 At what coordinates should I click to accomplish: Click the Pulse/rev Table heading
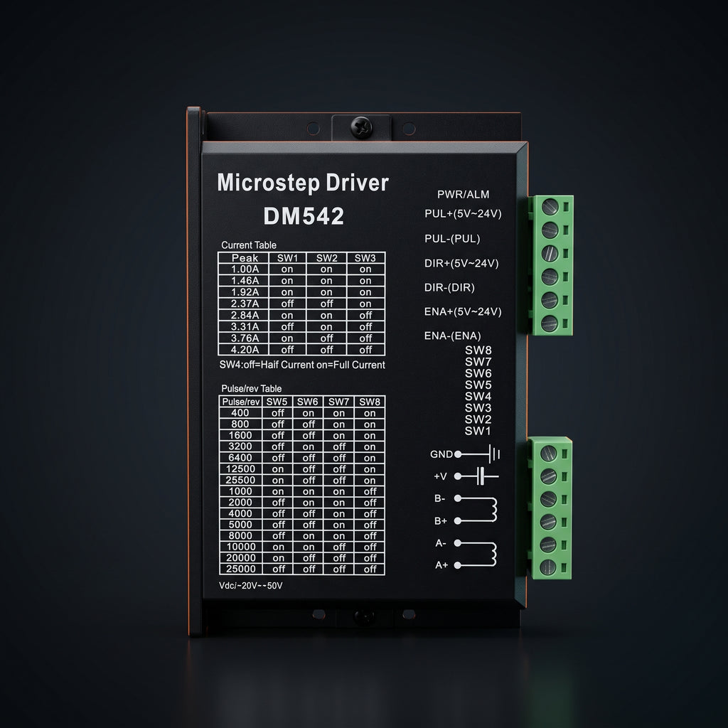[251, 388]
